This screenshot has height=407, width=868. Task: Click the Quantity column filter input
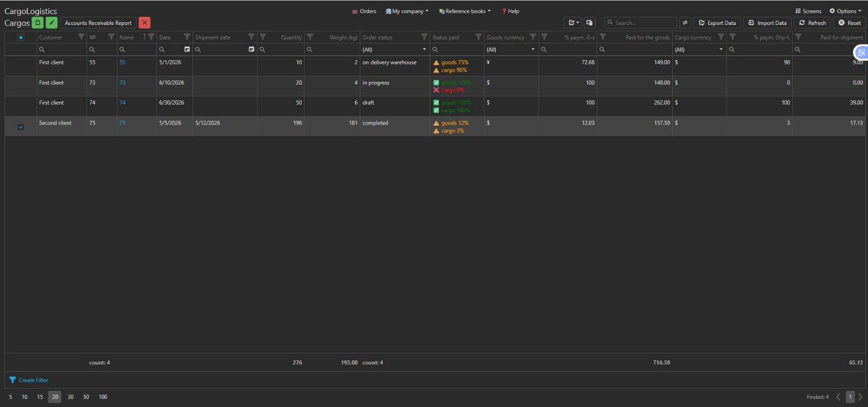[281, 49]
